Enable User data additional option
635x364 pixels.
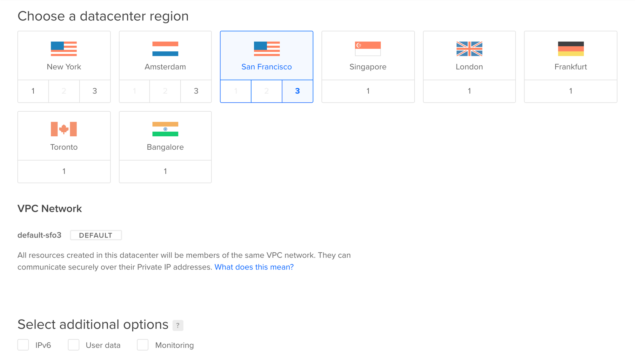73,345
